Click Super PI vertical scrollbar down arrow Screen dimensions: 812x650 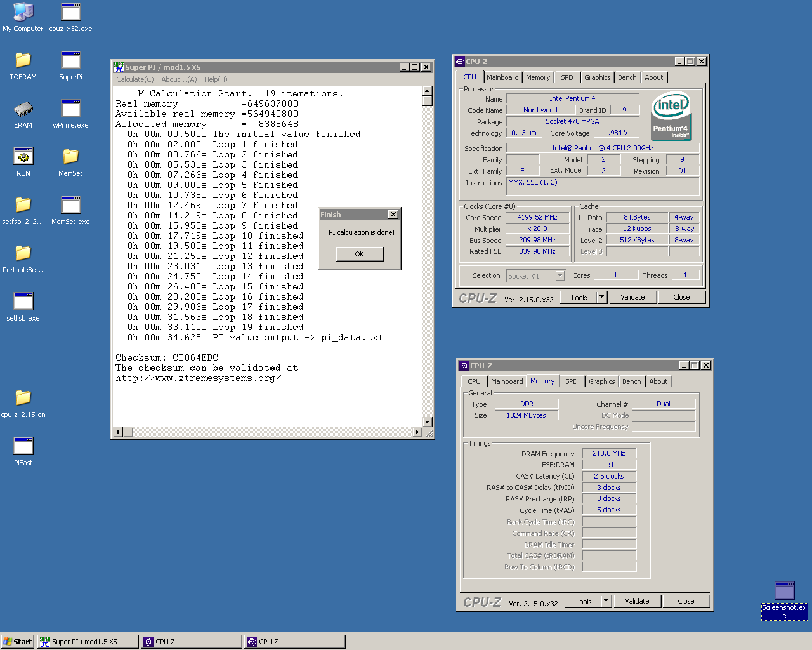pyautogui.click(x=428, y=422)
